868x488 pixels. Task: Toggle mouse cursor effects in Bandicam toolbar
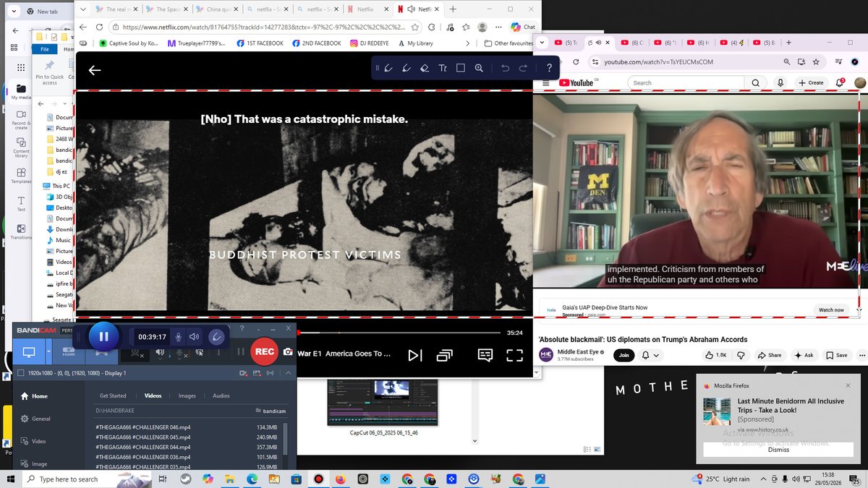(x=200, y=352)
